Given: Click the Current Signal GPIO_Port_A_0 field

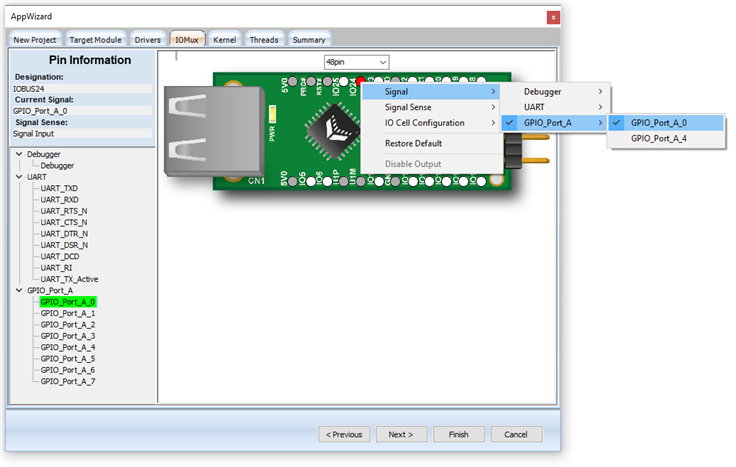Looking at the screenshot, I should pos(82,111).
